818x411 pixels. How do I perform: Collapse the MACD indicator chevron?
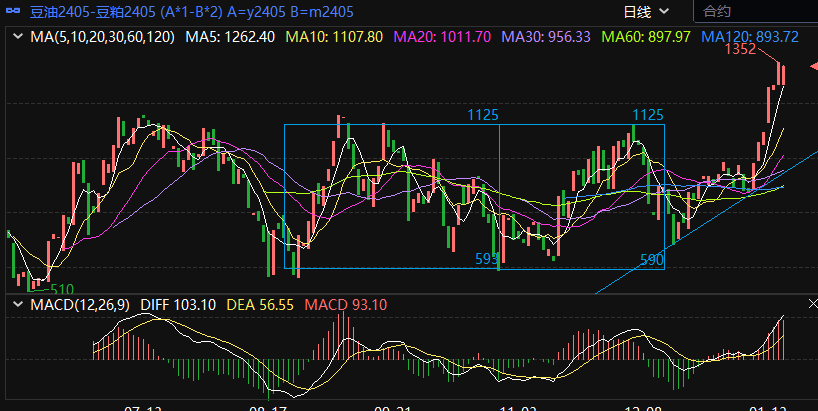coord(16,304)
